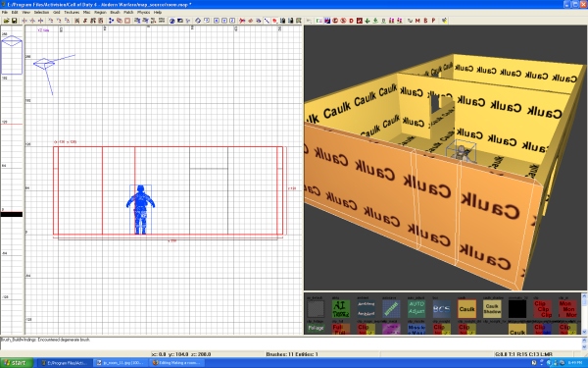Image resolution: width=588 pixels, height=368 pixels.
Task: Click the Open file folder icon
Action: click(x=7, y=21)
